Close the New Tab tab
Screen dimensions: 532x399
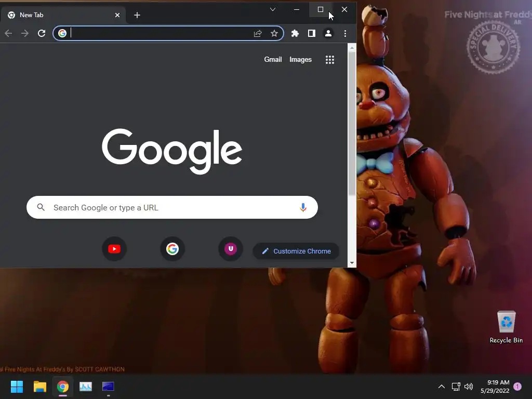tap(117, 15)
